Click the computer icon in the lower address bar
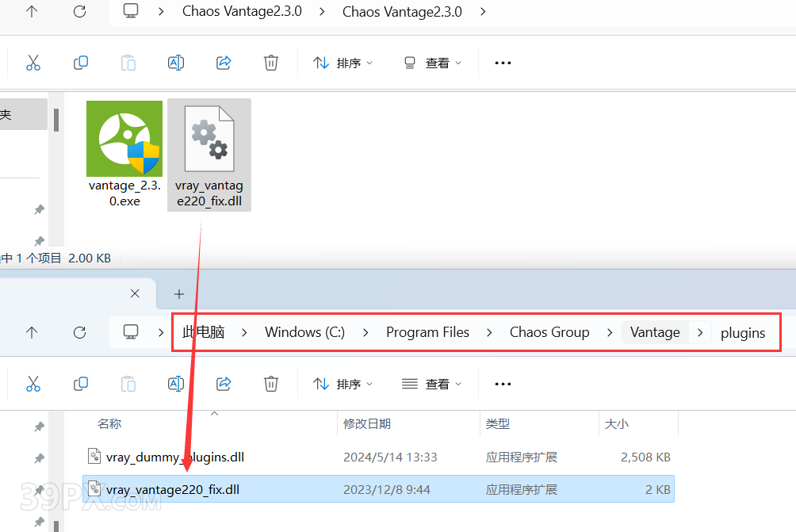The width and height of the screenshot is (796, 532). point(131,332)
